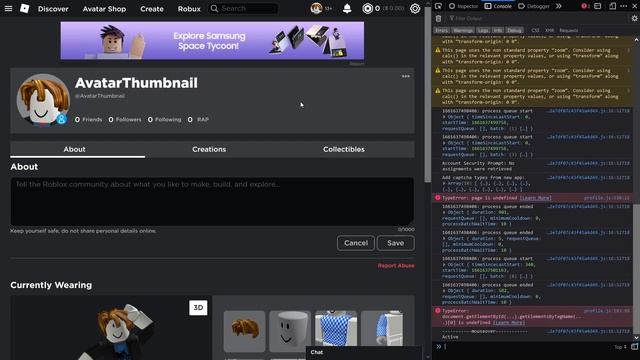Image resolution: width=640 pixels, height=360 pixels.
Task: Show more devtools tools via double chevron
Action: tap(559, 6)
